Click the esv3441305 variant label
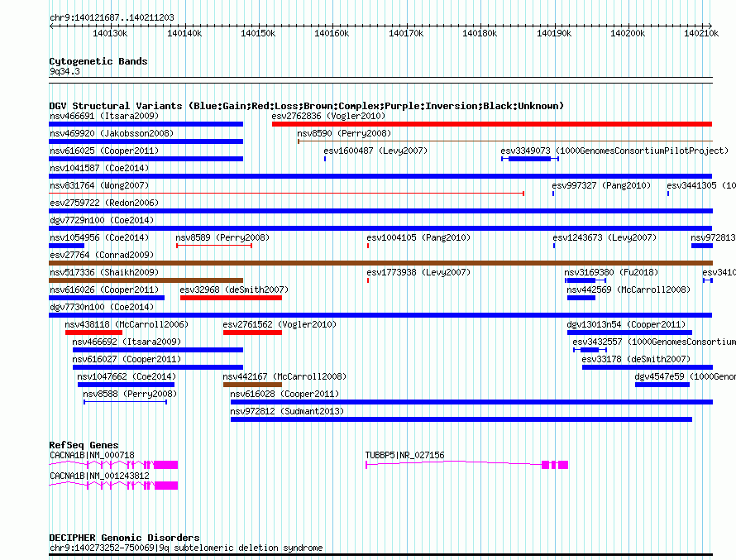736x560 pixels. click(701, 185)
